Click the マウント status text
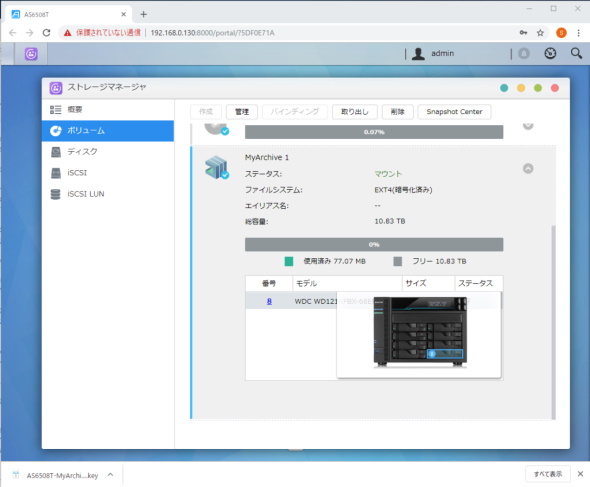This screenshot has height=487, width=590. tap(388, 174)
